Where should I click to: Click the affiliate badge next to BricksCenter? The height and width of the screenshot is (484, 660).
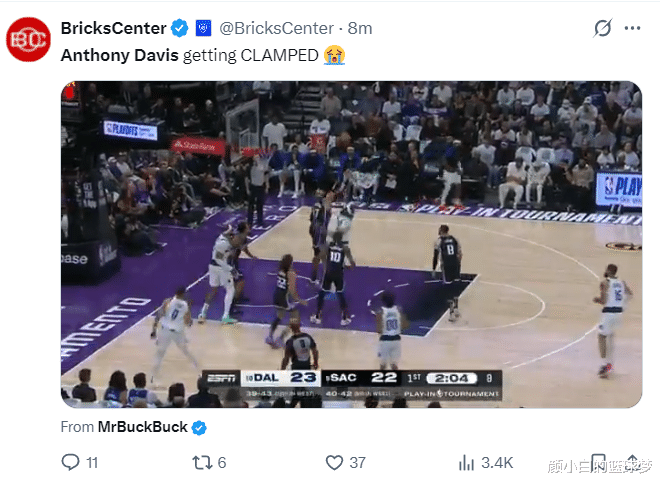(203, 27)
